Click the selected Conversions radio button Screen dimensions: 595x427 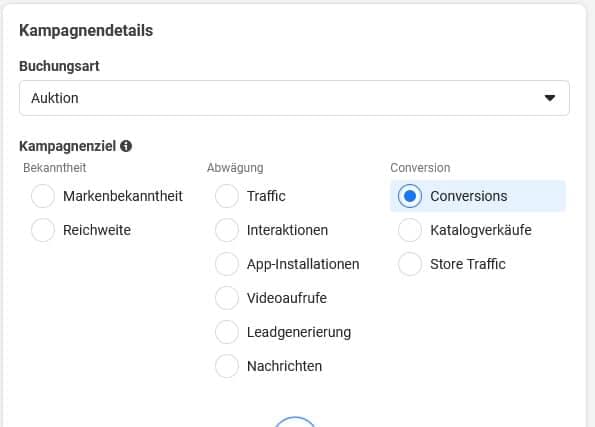pyautogui.click(x=410, y=196)
